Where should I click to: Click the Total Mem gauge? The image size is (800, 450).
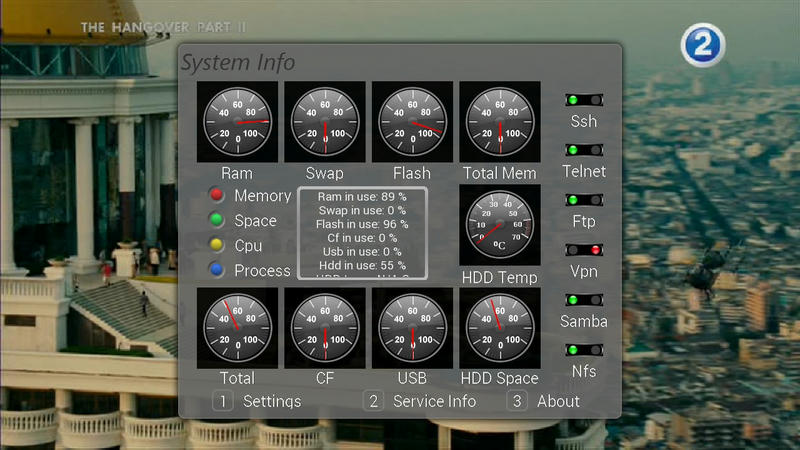coord(500,121)
